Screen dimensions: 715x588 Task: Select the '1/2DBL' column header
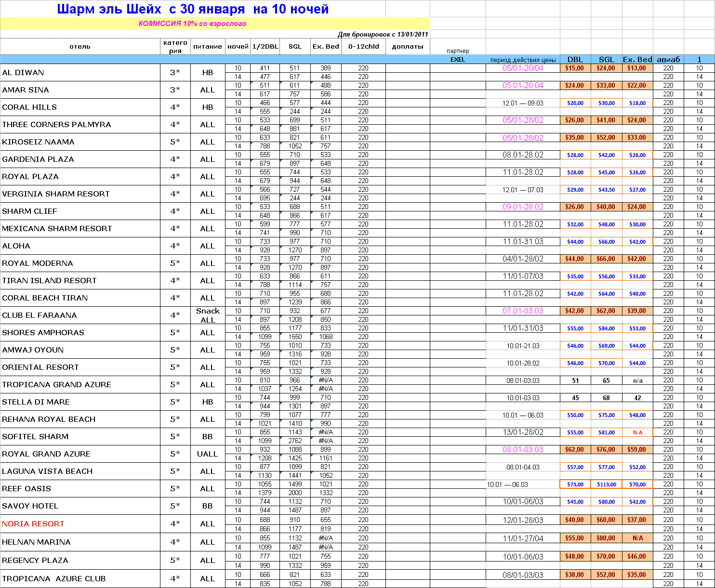(x=265, y=47)
